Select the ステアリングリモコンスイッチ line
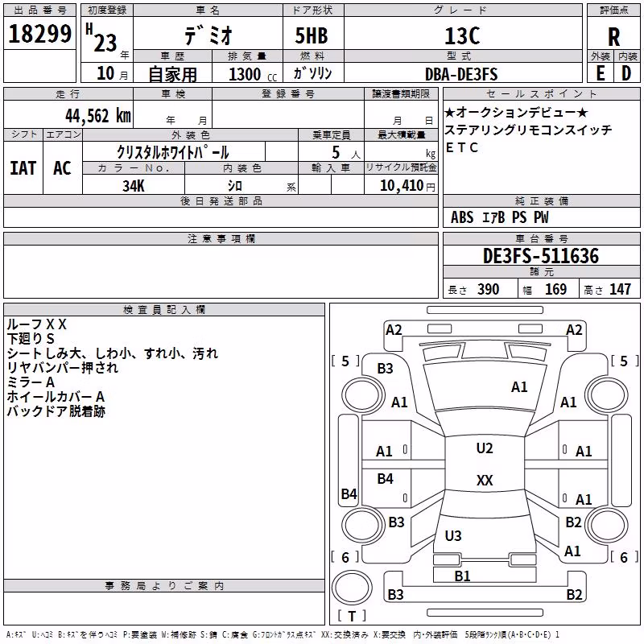This screenshot has width=644, height=644. click(x=528, y=130)
